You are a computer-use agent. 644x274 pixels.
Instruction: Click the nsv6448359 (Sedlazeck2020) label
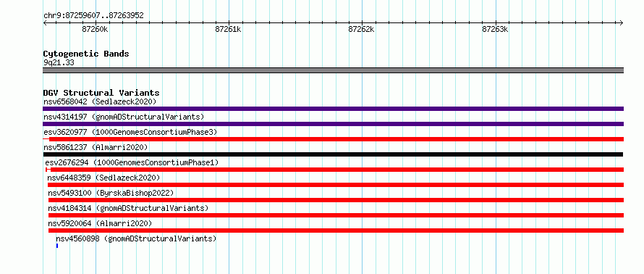[x=103, y=178]
